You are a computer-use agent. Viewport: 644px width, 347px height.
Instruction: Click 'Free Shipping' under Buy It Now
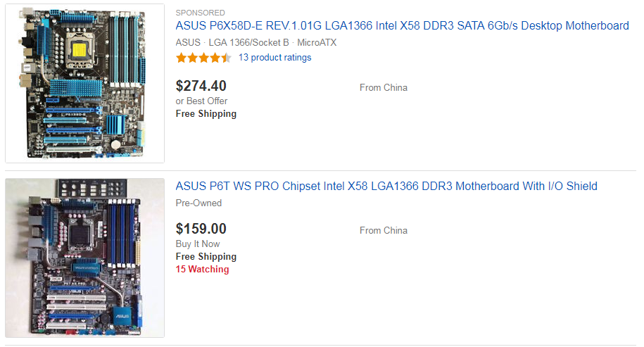206,256
